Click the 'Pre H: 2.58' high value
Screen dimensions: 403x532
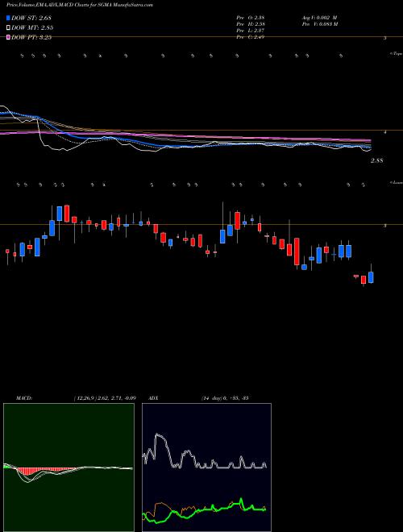point(251,24)
